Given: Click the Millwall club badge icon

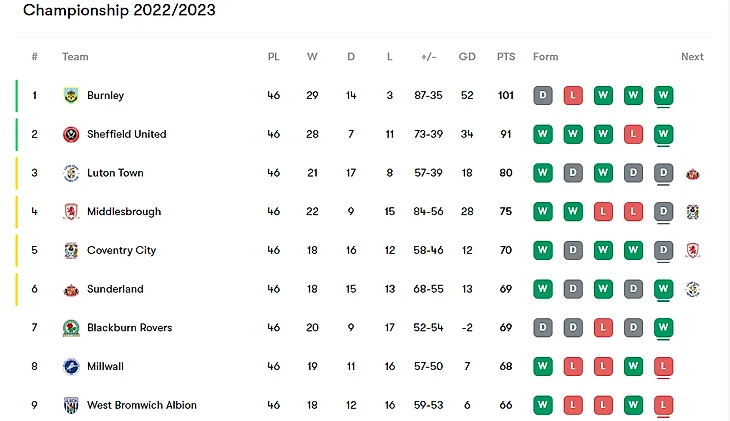Looking at the screenshot, I should click(71, 367).
